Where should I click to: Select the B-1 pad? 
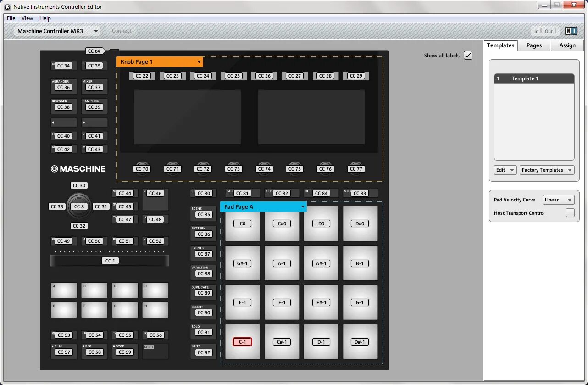[360, 263]
